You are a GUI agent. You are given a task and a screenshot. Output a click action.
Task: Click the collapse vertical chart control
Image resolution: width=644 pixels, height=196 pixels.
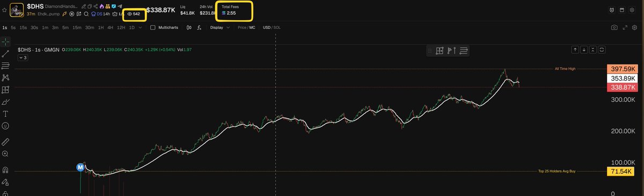[592, 49]
